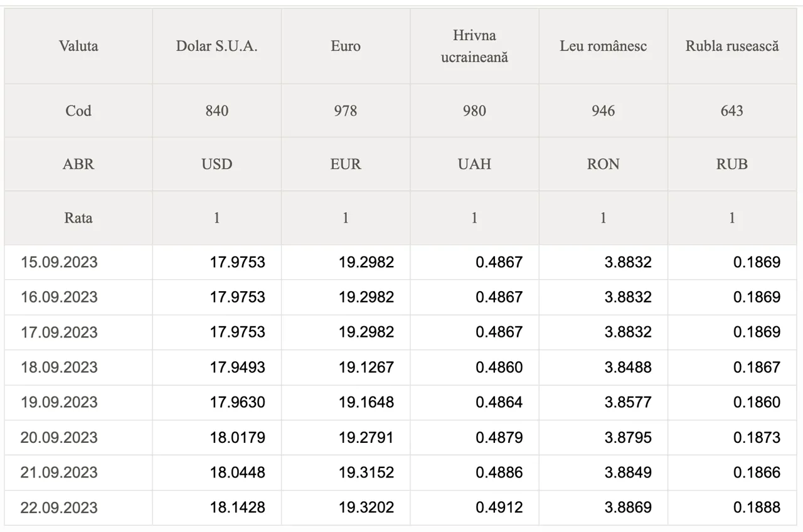Click USD rate 18.1428 on 22.09.2023
The image size is (803, 532).
pyautogui.click(x=237, y=508)
